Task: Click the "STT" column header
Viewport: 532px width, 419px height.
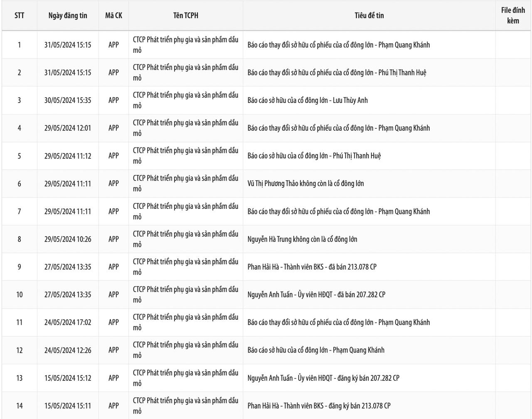Action: tap(19, 15)
